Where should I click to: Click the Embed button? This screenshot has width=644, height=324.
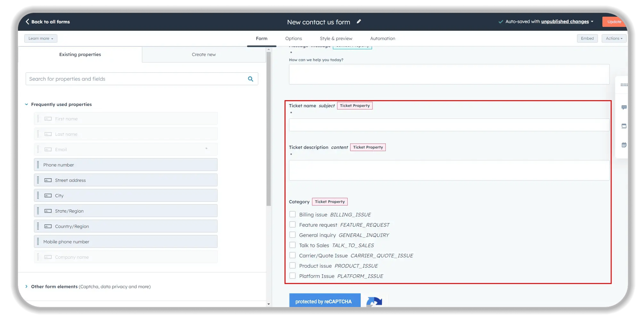587,38
